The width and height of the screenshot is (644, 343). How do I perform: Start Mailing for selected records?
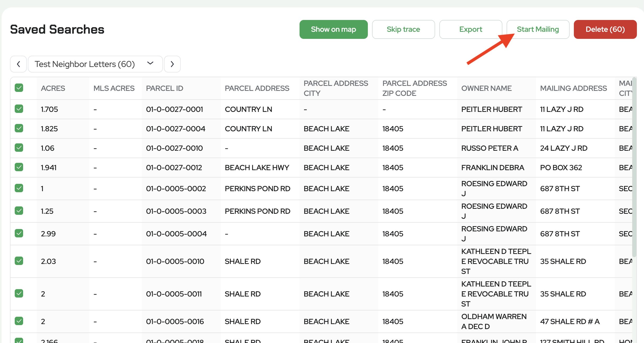(538, 29)
